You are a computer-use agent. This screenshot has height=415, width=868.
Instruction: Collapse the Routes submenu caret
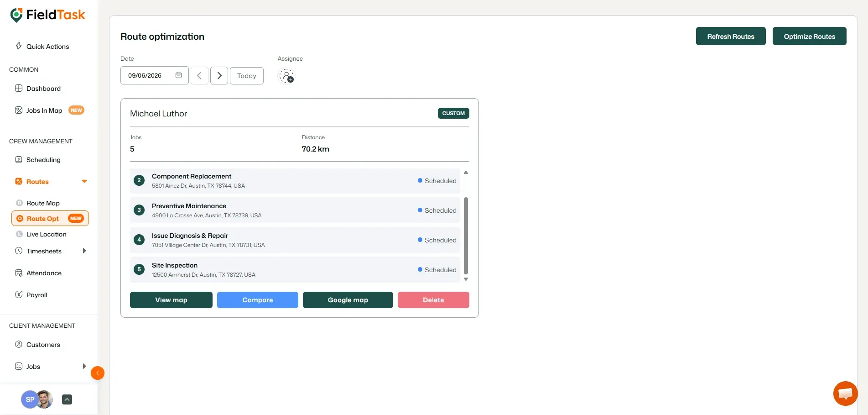84,181
